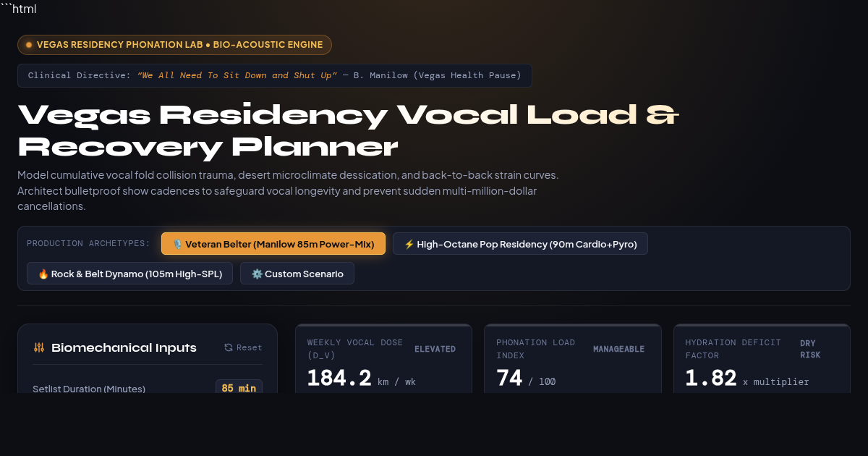Click the MANAGEABLE status tag
Screen dimensions: 868x456
[618, 349]
